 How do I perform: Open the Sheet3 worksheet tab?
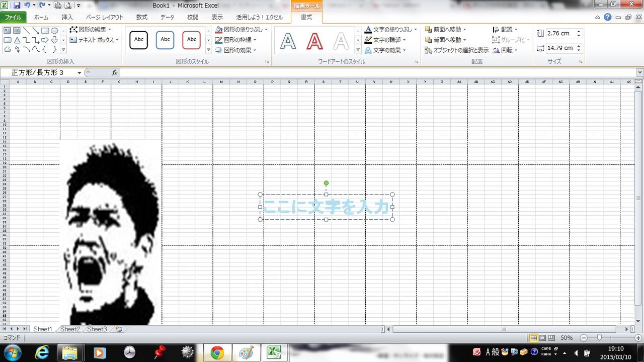click(x=97, y=329)
